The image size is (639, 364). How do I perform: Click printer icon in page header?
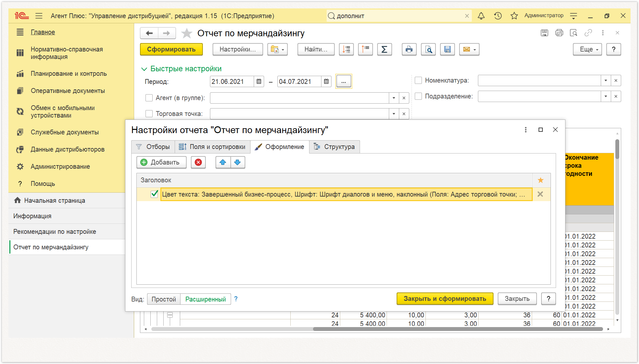(x=559, y=33)
